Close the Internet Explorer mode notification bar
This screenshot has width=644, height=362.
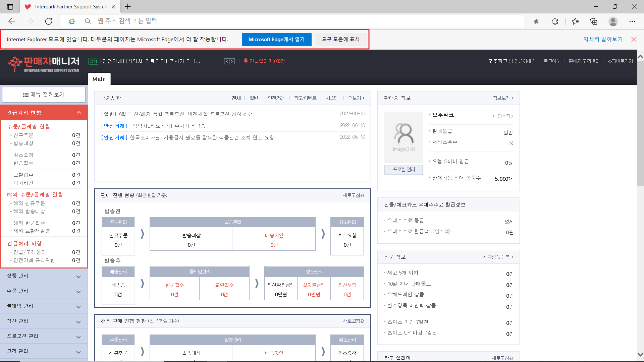click(634, 40)
